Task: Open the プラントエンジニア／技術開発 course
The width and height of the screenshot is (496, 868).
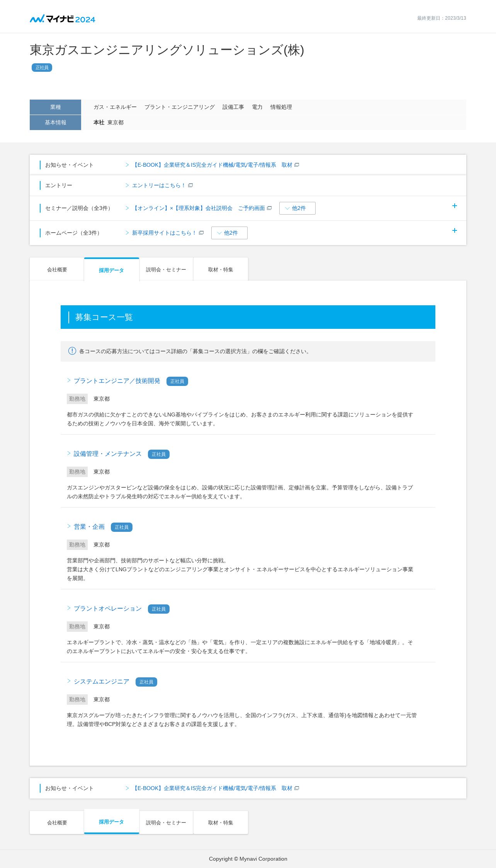Action: (117, 381)
